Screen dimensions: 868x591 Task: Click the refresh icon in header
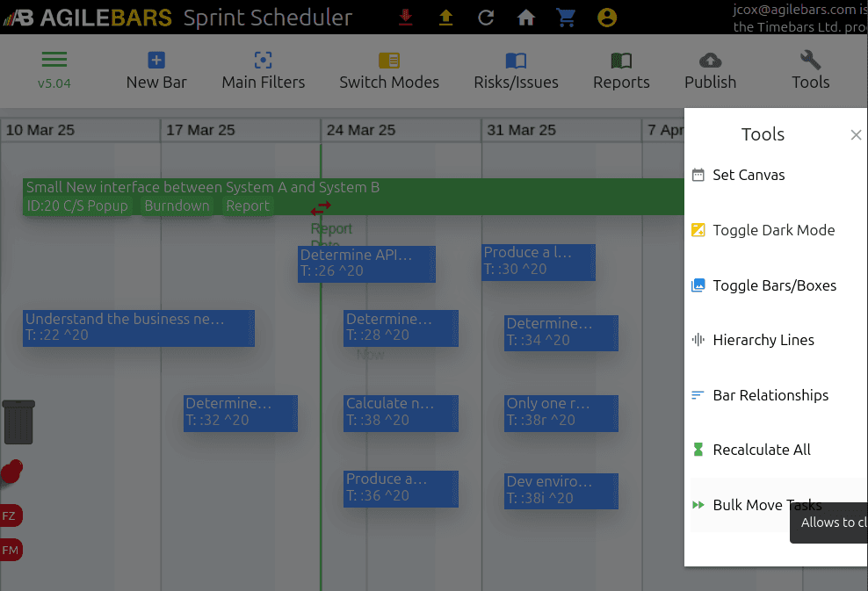coord(486,18)
